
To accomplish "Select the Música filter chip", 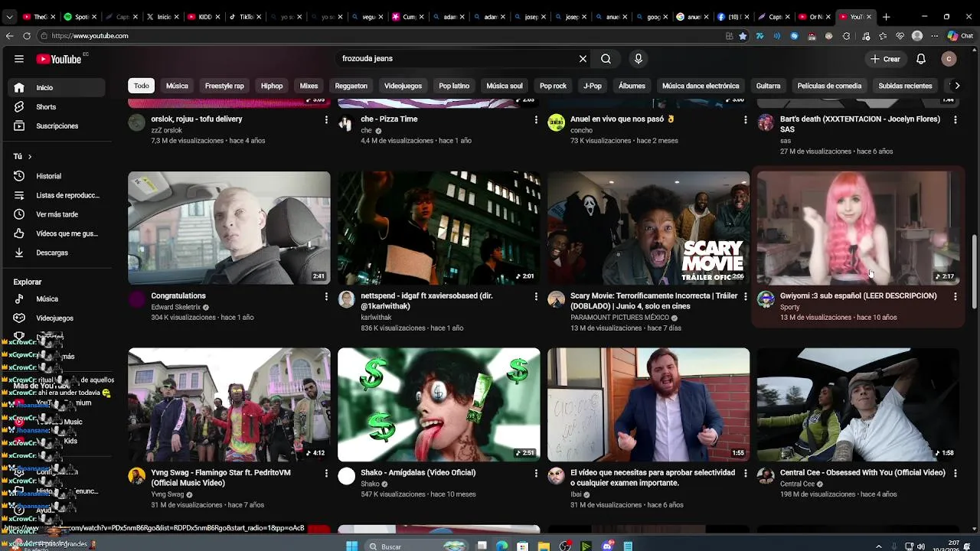I will click(177, 86).
